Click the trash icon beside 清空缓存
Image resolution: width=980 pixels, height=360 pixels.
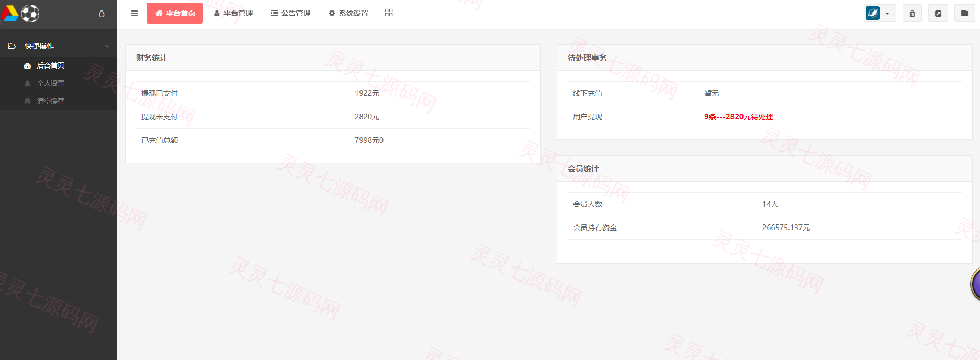28,101
